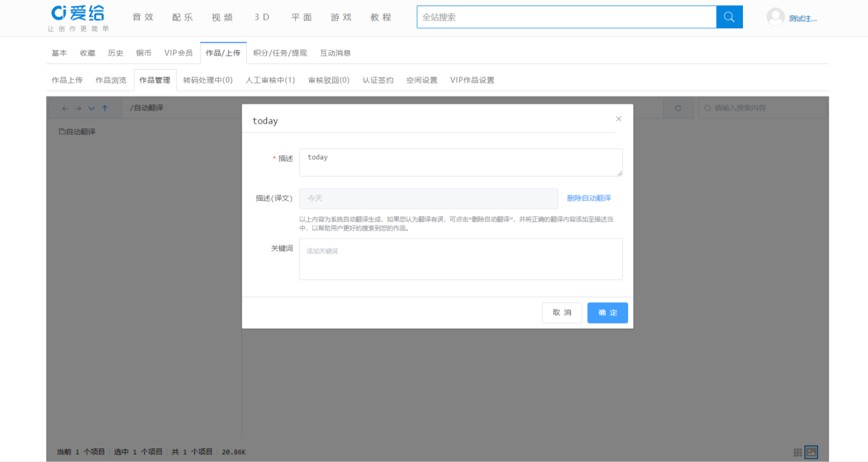Switch to the 互动消息 tab
Viewport: 868px width, 462px height.
(335, 53)
